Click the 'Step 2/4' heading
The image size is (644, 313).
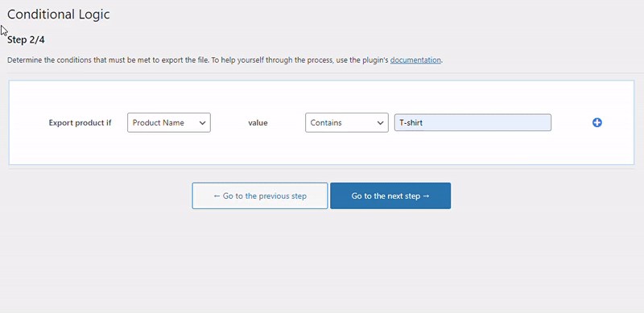[x=26, y=40]
